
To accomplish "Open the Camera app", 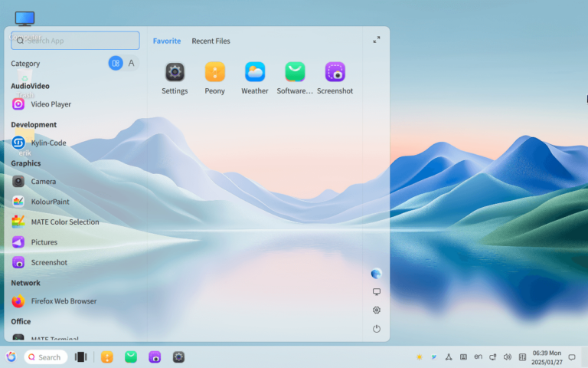I will tap(75, 182).
